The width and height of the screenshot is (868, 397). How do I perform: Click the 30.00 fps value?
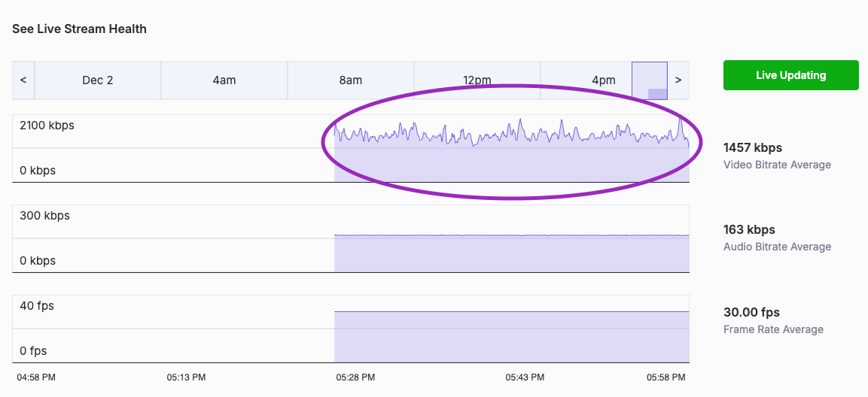(x=751, y=312)
